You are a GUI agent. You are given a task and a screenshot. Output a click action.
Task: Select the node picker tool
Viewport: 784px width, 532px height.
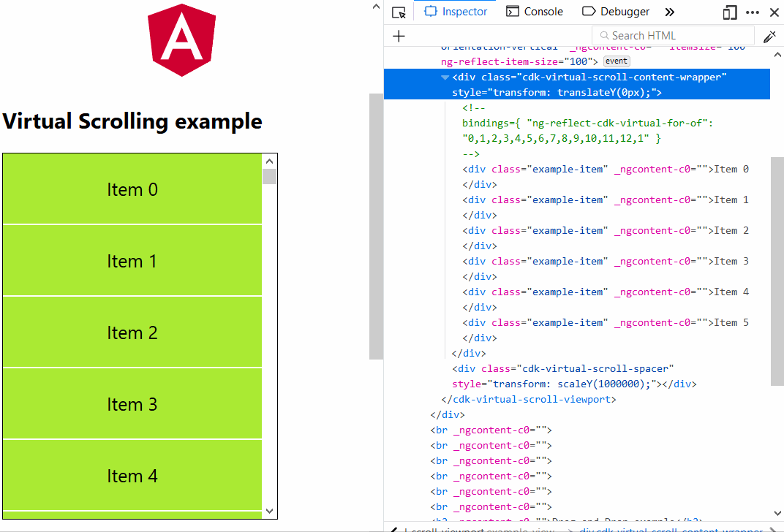point(398,12)
